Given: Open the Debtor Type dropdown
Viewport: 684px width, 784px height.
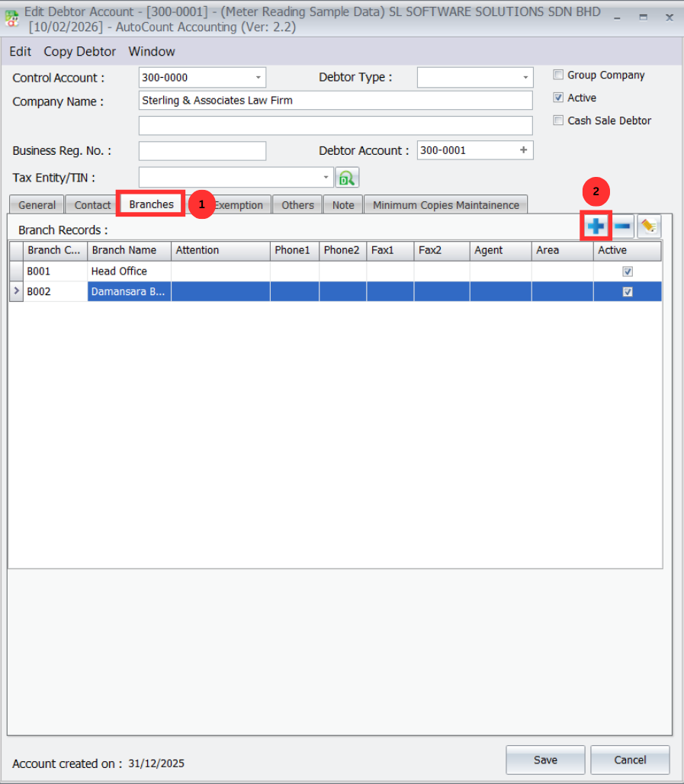Looking at the screenshot, I should pyautogui.click(x=525, y=78).
